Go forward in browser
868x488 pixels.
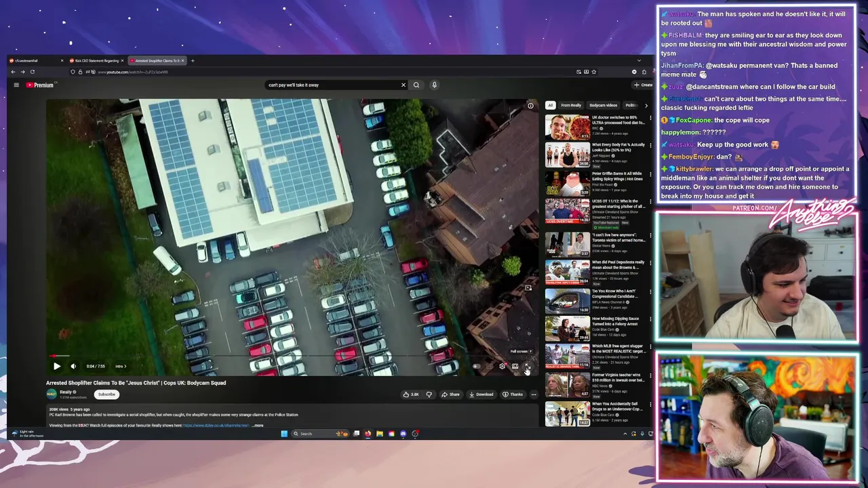click(22, 72)
